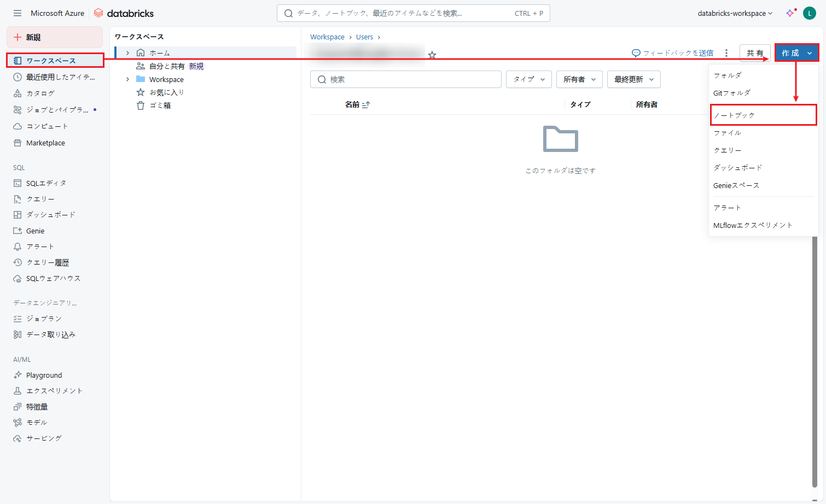The image size is (826, 504).
Task: Open the kebab more-options menu
Action: point(726,53)
